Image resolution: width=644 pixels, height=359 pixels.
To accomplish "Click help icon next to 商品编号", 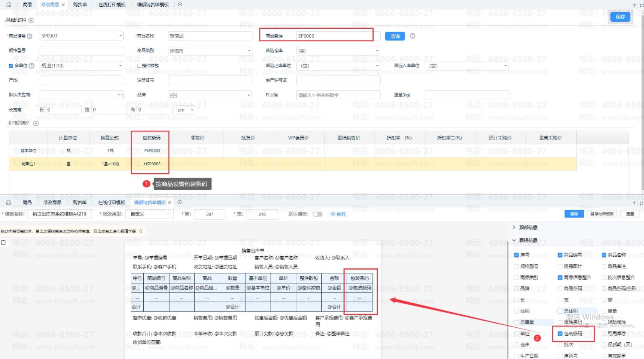I will pos(30,36).
